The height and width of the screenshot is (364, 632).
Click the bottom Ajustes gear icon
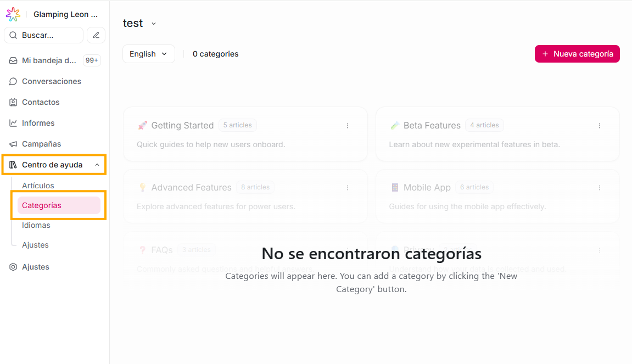click(13, 267)
